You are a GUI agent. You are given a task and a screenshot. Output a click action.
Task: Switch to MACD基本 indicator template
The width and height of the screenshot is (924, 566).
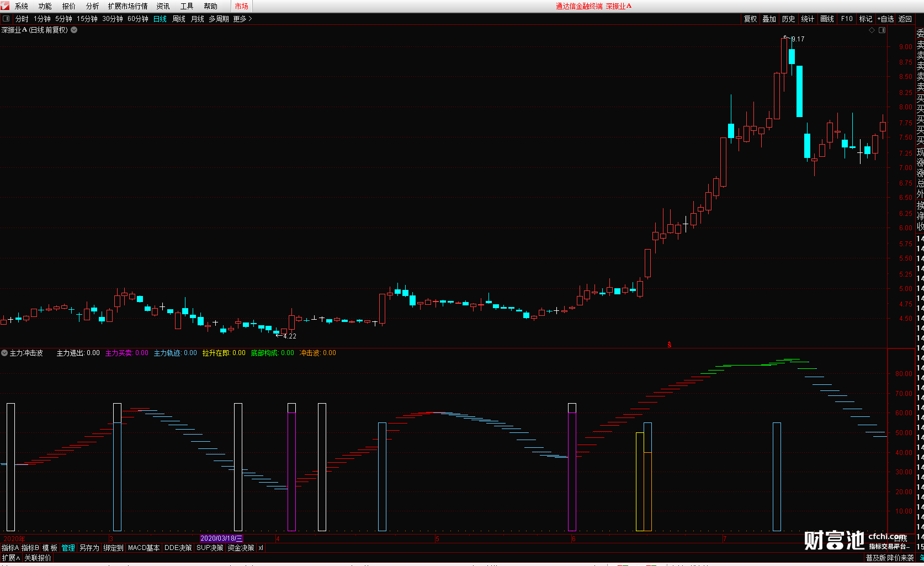click(x=144, y=548)
